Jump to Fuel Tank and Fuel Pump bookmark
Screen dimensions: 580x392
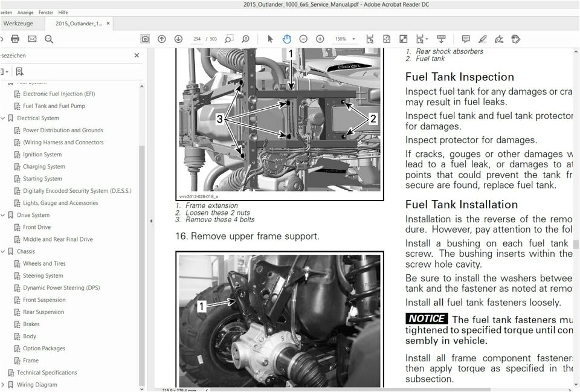coord(54,106)
